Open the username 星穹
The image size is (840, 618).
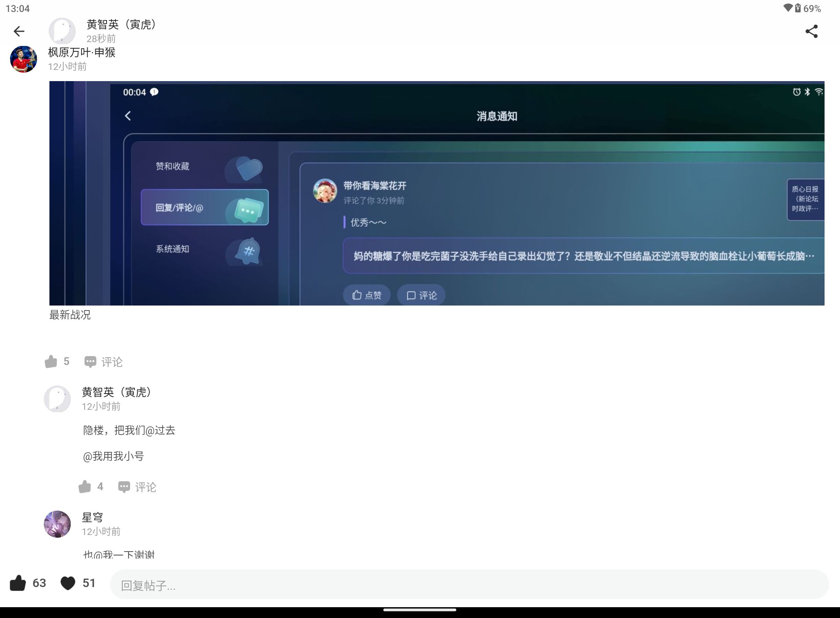pyautogui.click(x=92, y=517)
